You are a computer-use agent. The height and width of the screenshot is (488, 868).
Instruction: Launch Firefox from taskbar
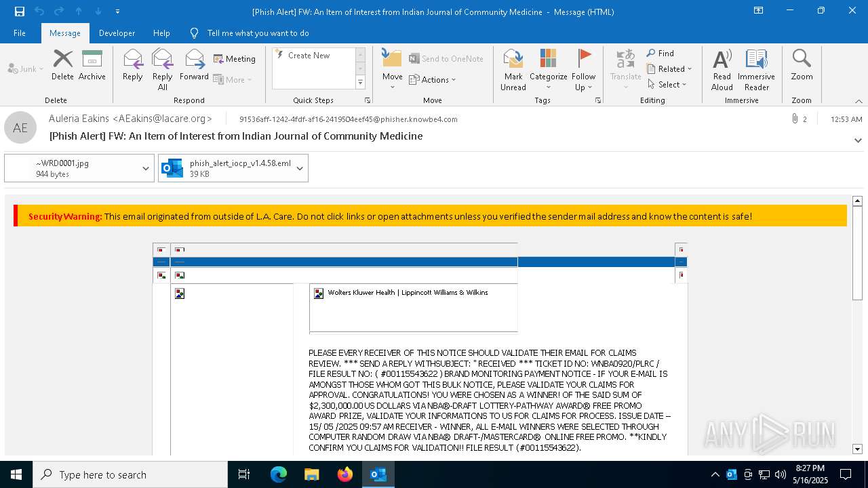point(344,474)
